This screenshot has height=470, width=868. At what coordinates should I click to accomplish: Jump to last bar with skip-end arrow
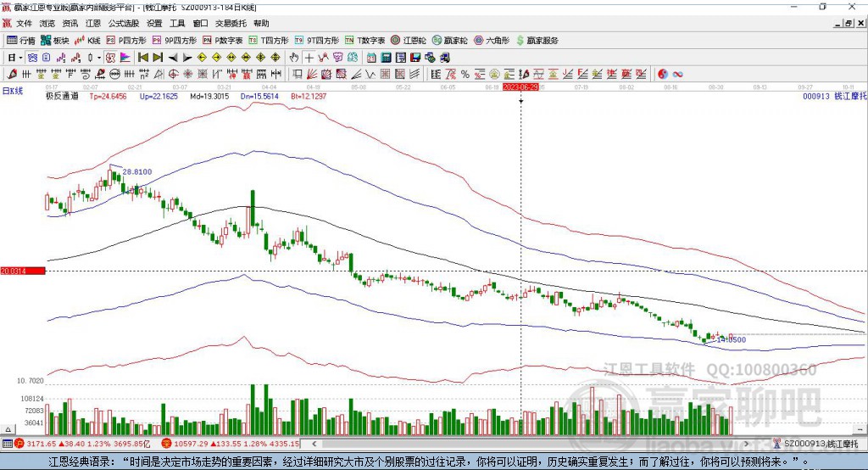coord(158,58)
